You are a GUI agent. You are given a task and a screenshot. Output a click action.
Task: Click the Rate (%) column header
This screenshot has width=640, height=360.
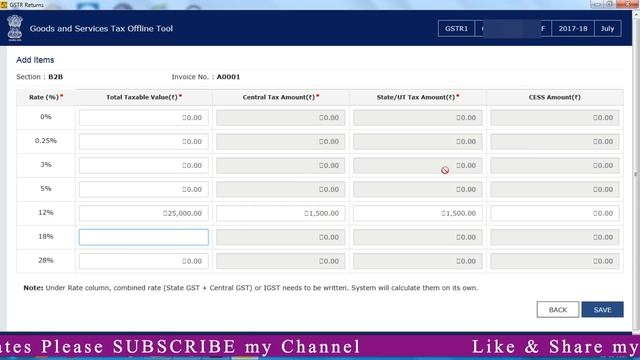46,97
